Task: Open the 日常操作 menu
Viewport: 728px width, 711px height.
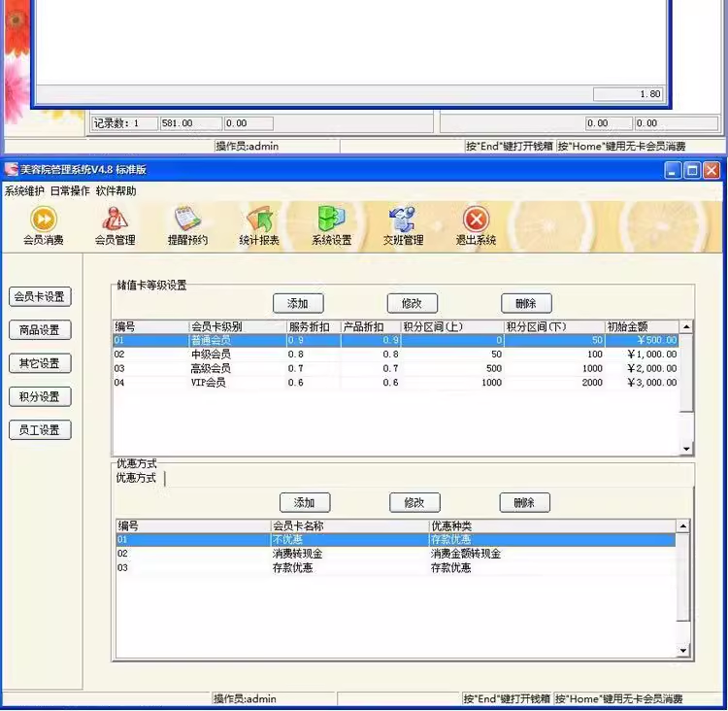Action: pyautogui.click(x=70, y=191)
